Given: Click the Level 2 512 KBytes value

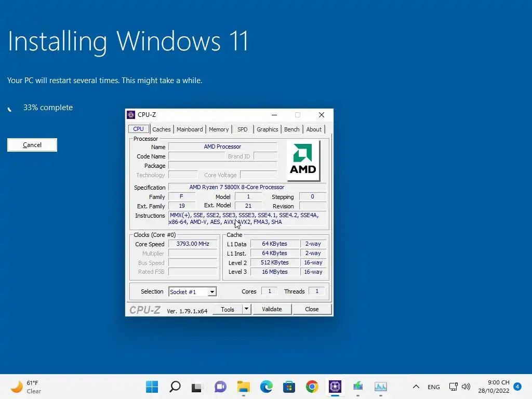Looking at the screenshot, I should point(274,262).
